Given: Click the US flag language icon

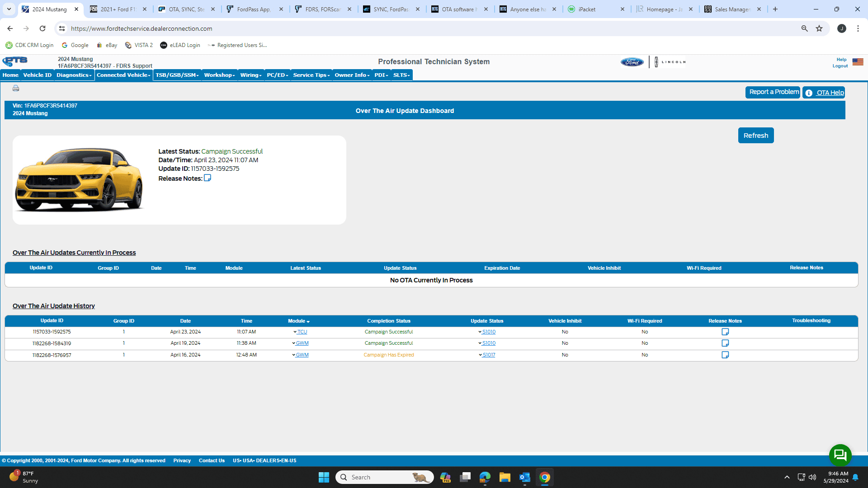Looking at the screenshot, I should pyautogui.click(x=858, y=62).
